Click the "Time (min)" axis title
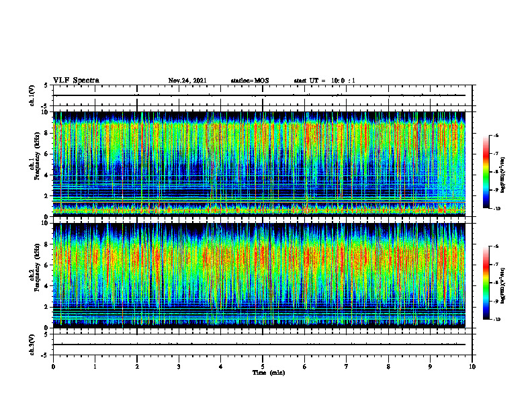Viewport: 532px width, 411px height. point(269,373)
